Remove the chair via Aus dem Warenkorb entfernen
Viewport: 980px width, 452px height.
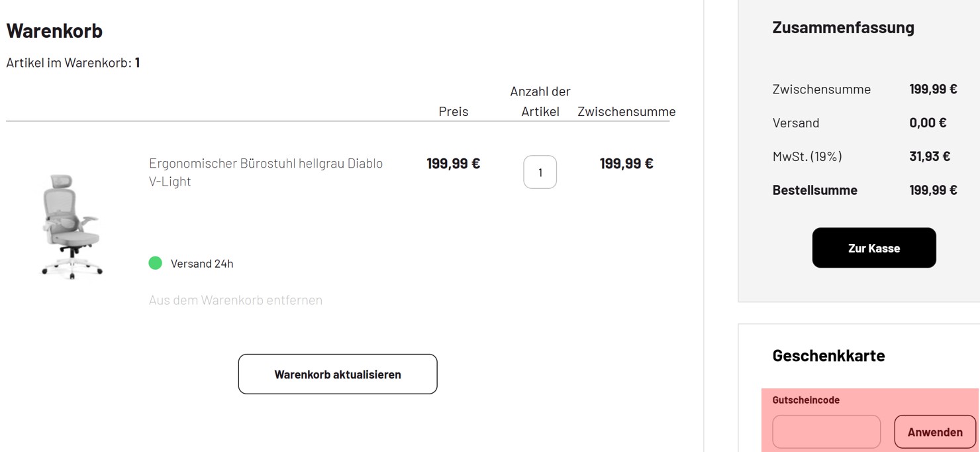[x=235, y=300]
